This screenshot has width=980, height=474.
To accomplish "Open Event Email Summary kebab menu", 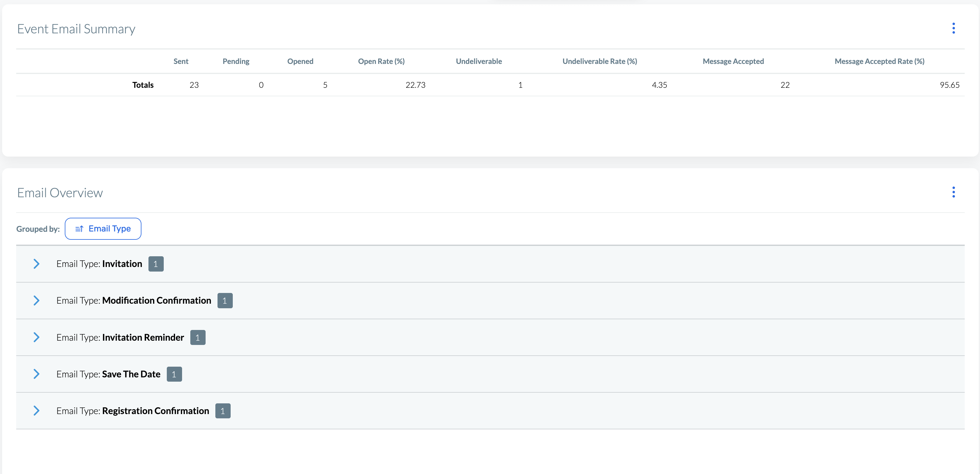I will pos(953,28).
